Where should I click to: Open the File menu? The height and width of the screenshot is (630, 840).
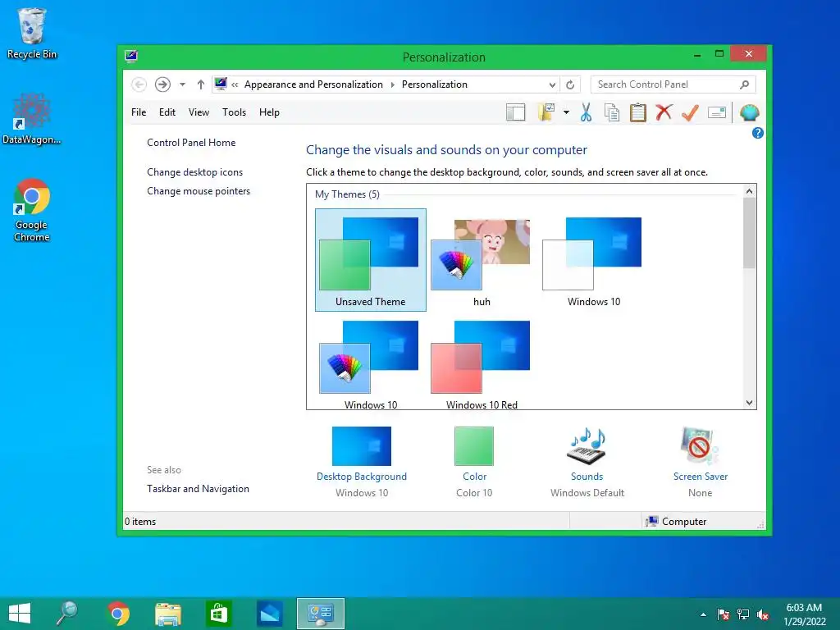[139, 112]
